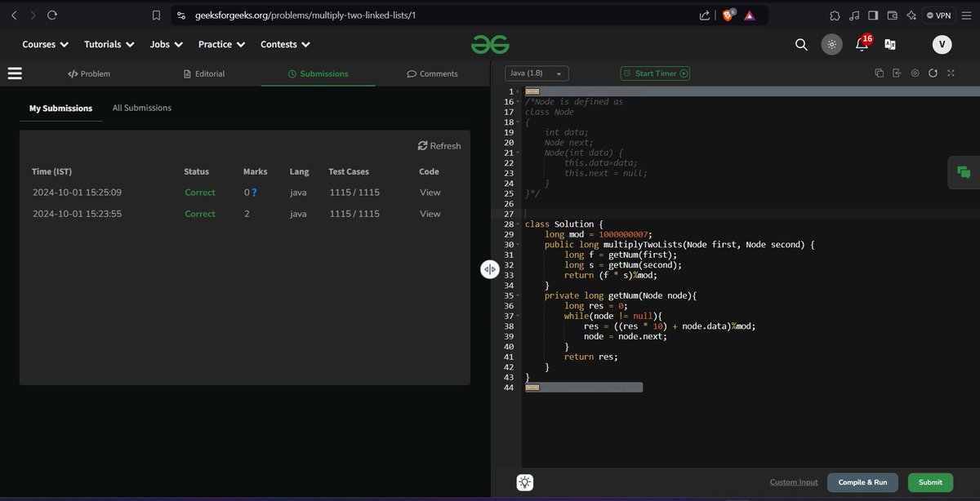Open the browser extensions puzzle icon
This screenshot has width=980, height=501.
tap(834, 16)
